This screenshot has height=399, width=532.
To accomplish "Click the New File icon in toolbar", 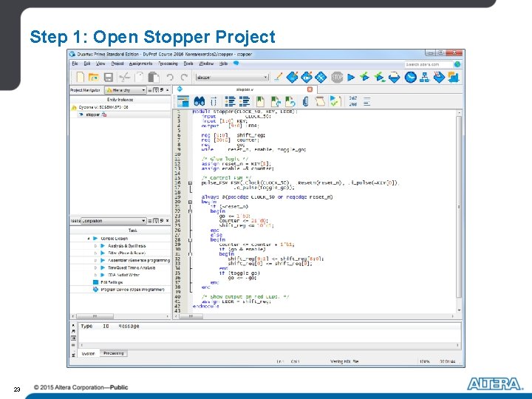I will (80, 78).
